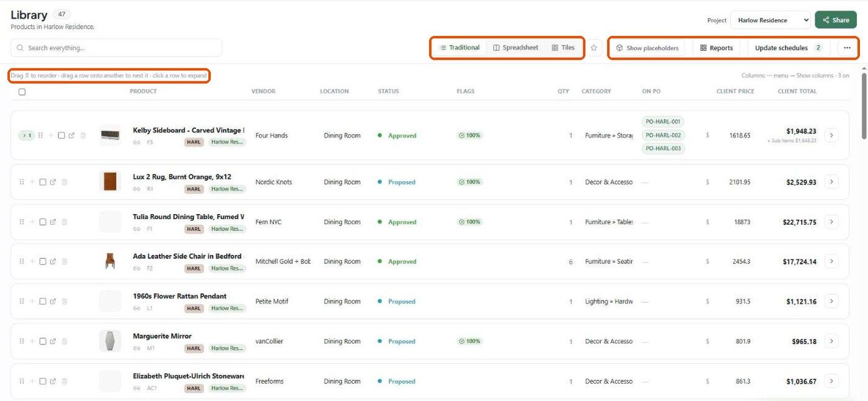Open external link icon on 1960s Flower Rattan Pendant row

(x=53, y=301)
